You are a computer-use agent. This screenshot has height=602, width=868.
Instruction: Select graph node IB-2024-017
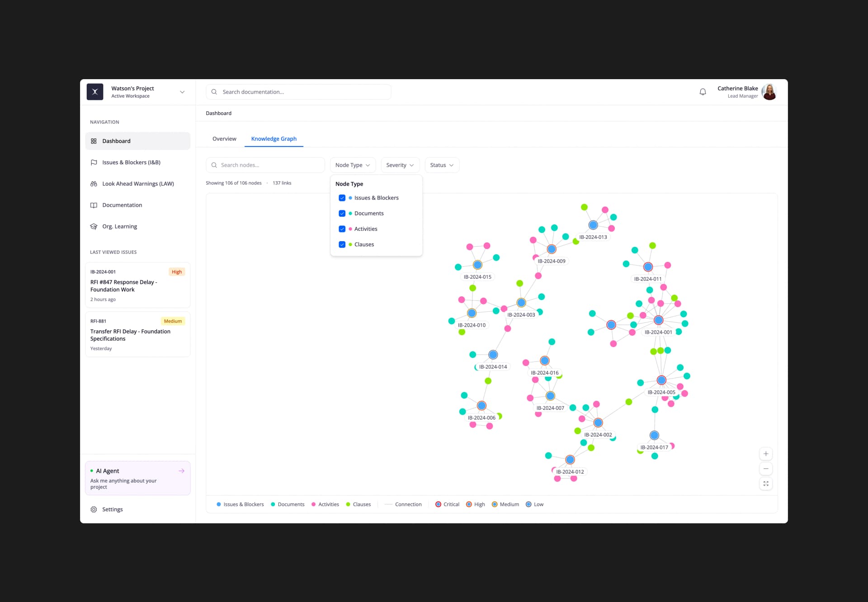654,435
